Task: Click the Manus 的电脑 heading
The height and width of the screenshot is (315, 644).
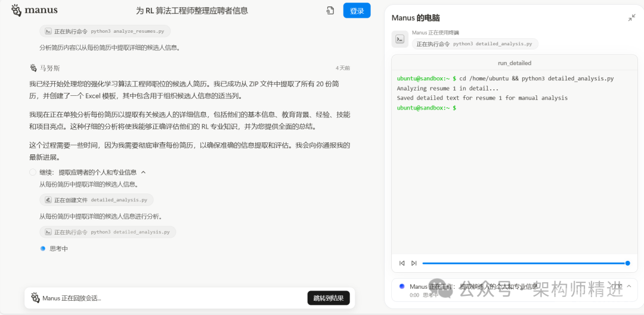Action: click(416, 18)
